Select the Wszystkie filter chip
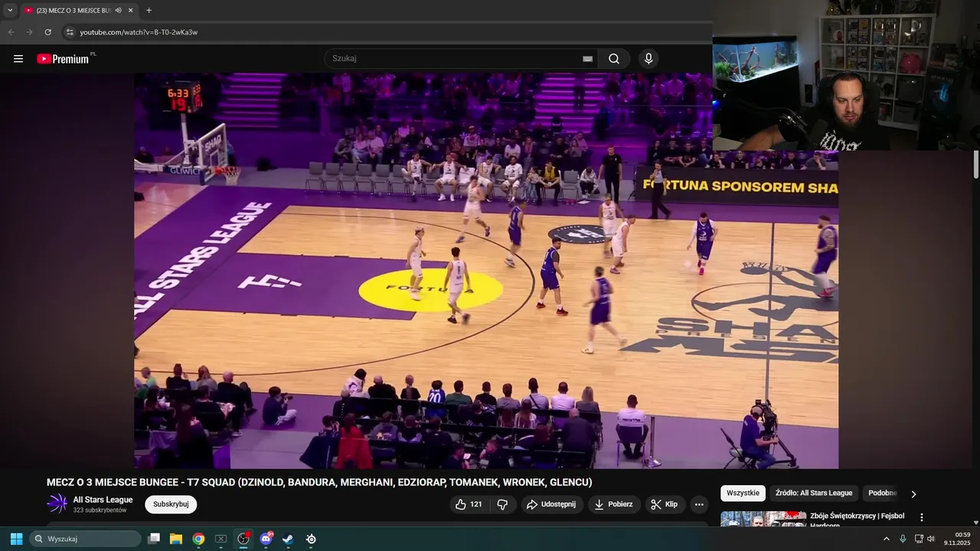 pos(743,493)
